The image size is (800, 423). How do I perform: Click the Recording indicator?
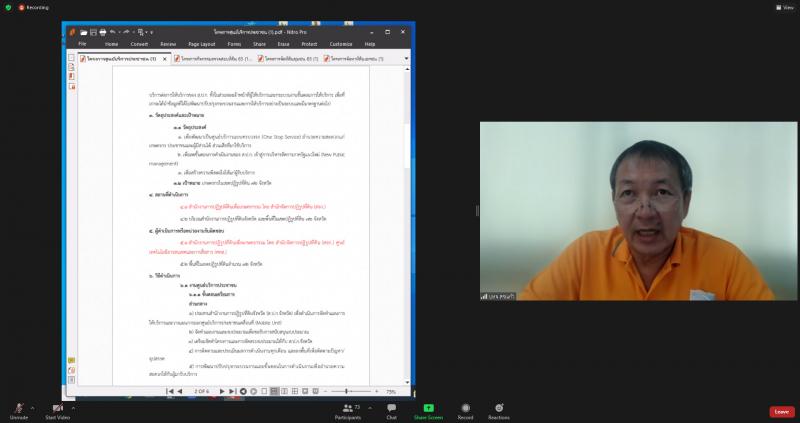point(34,8)
